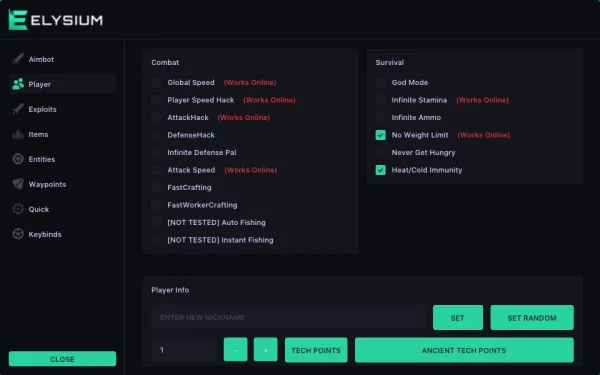This screenshot has width=600, height=375.
Task: Open the Aimbot section
Action: (x=62, y=59)
